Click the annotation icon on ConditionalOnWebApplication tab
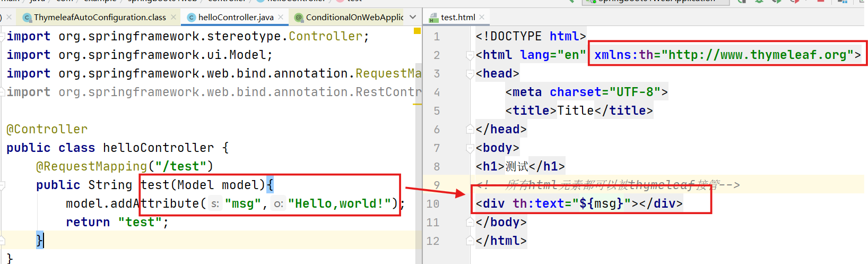This screenshot has width=868, height=264. [x=299, y=18]
